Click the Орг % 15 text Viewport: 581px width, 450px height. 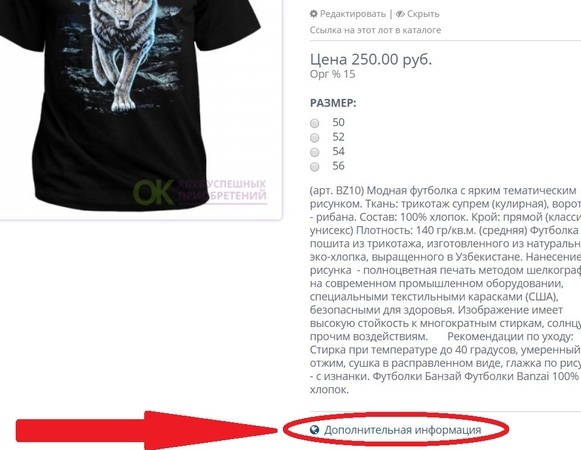[332, 74]
